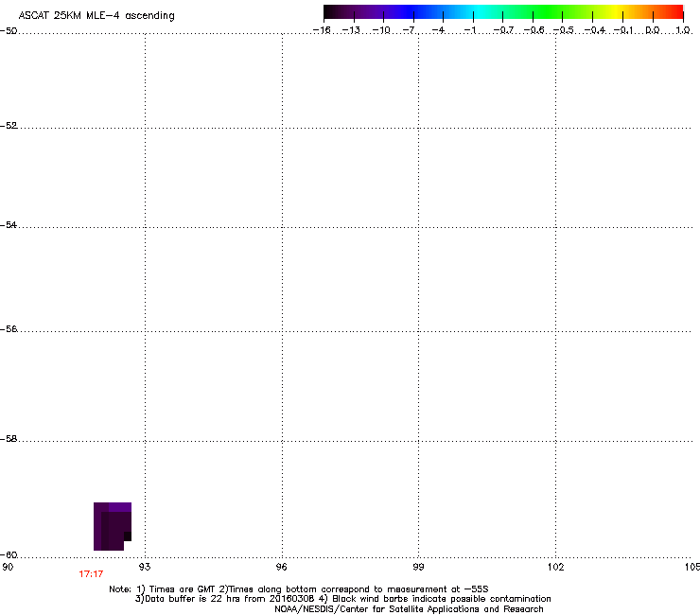Click the latitude label -50
The width and height of the screenshot is (700, 615).
9,31
